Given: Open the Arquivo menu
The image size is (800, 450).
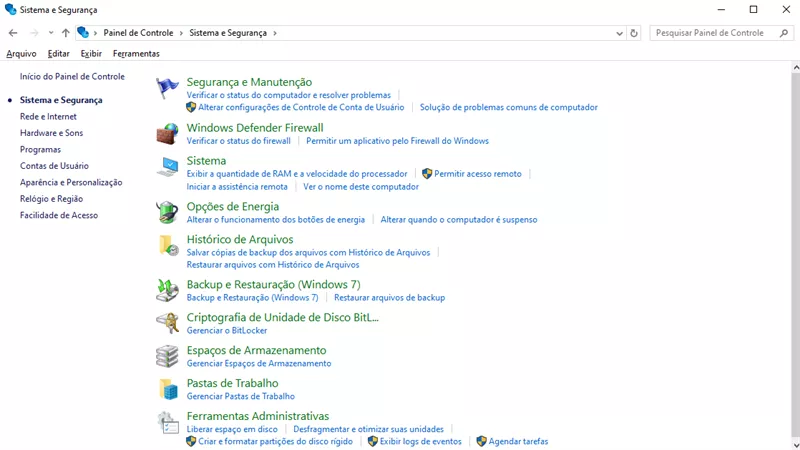Looking at the screenshot, I should (x=21, y=54).
